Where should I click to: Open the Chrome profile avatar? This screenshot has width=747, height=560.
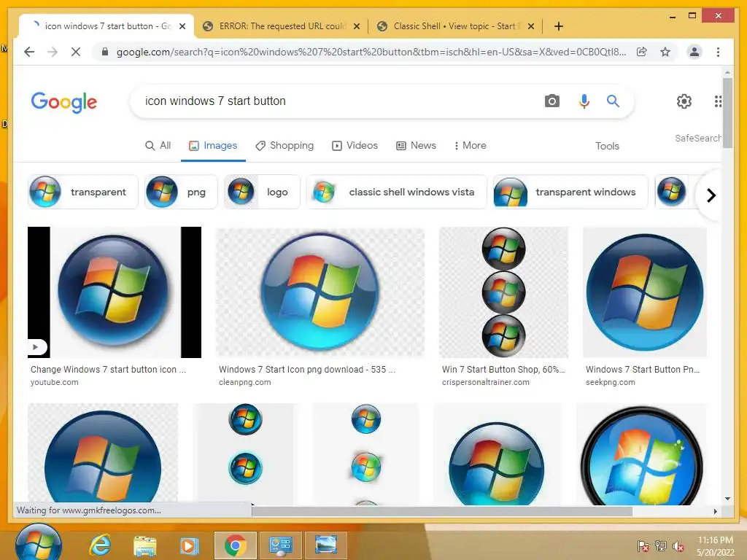tap(694, 52)
